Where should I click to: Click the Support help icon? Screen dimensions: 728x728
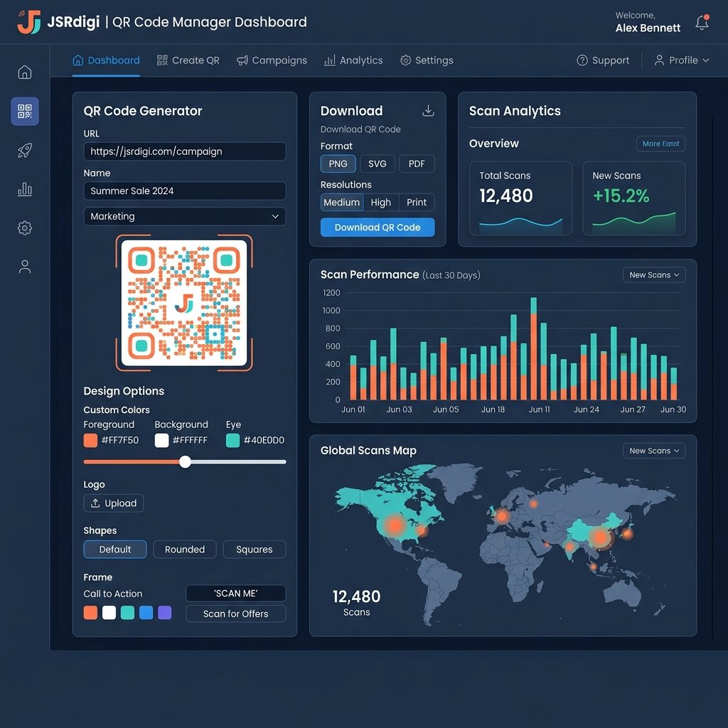click(582, 60)
